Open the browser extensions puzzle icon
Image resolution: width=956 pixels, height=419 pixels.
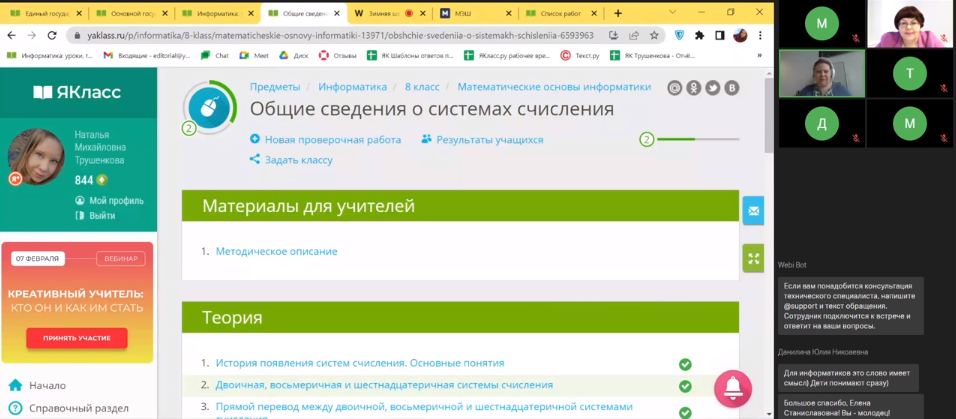click(699, 35)
